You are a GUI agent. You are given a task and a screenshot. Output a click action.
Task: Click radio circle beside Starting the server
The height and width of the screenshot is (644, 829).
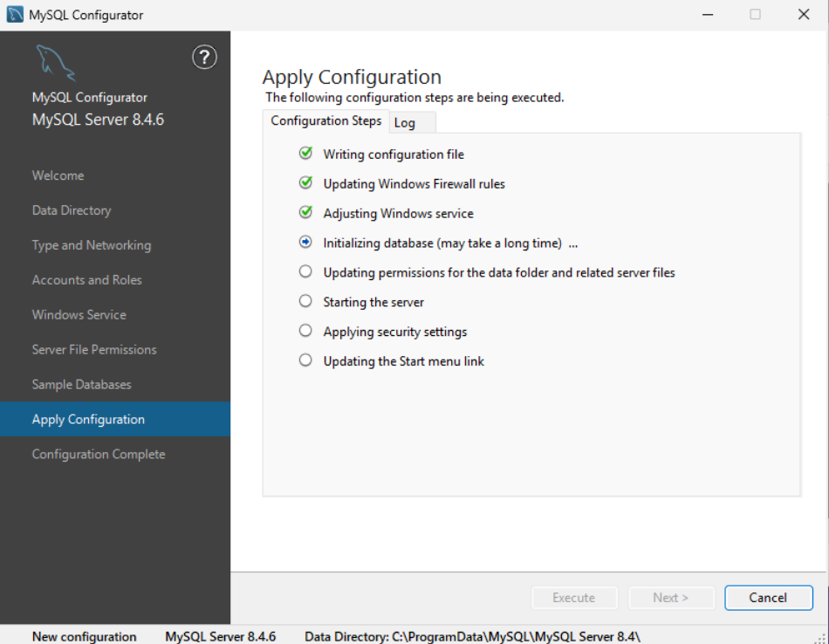click(x=305, y=301)
